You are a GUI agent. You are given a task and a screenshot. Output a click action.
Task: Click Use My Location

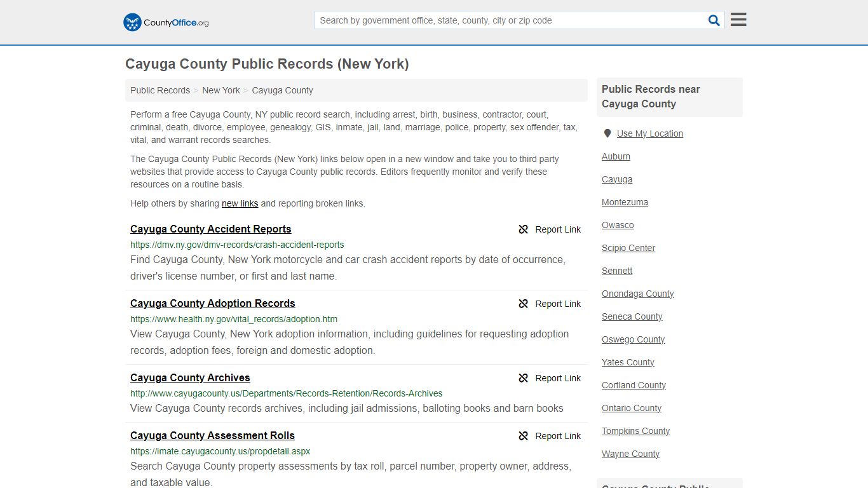pyautogui.click(x=650, y=133)
